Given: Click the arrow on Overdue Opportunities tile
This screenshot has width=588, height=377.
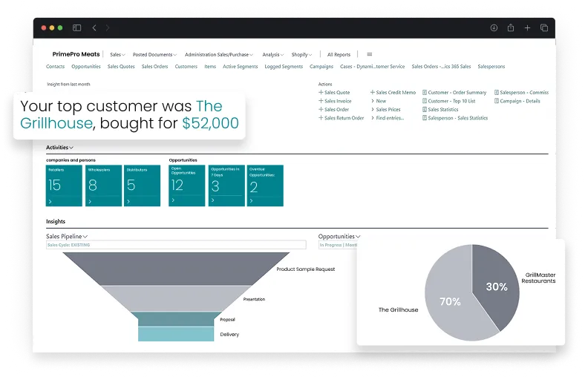Looking at the screenshot, I should point(251,200).
